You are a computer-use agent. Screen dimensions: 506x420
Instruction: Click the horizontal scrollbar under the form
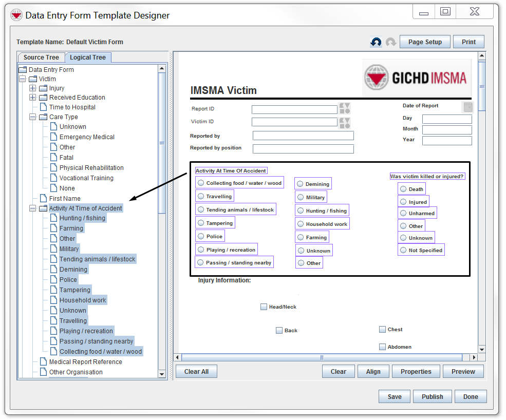322,357
